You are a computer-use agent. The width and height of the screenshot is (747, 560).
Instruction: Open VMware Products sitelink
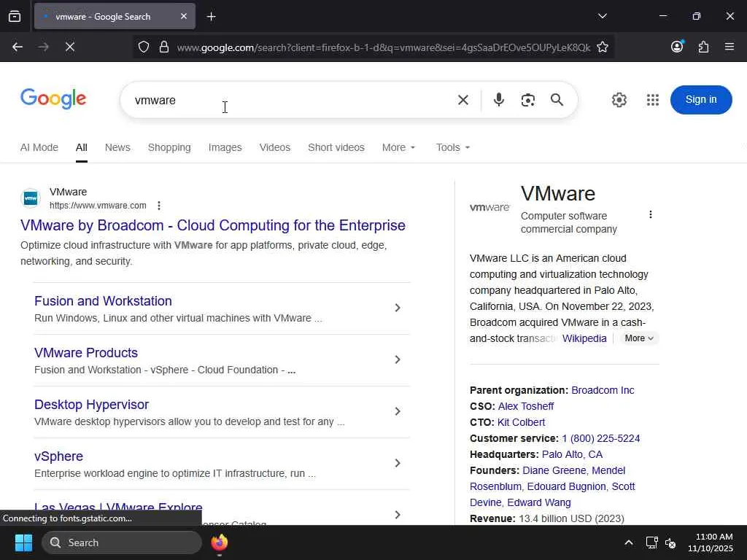click(86, 353)
